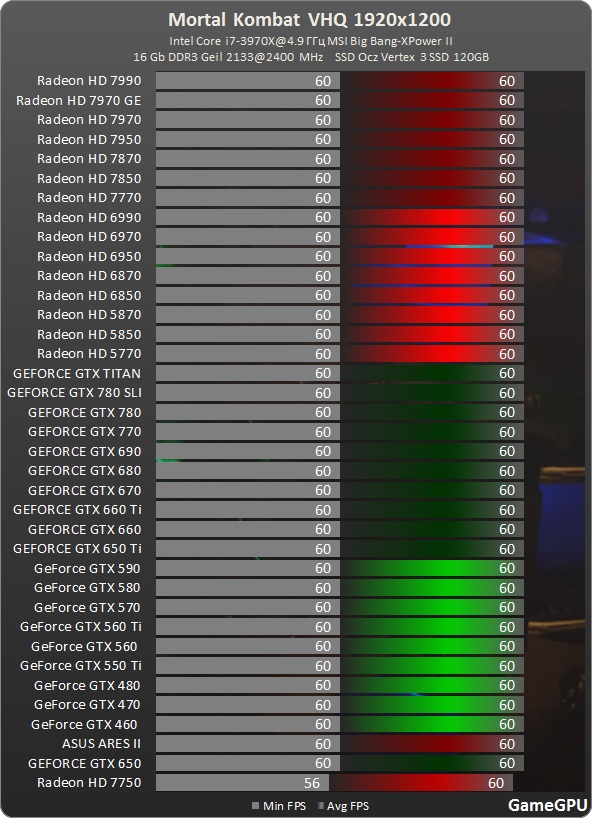Screen dimensions: 592x818
Task: Select the "GeForce GTX 470" label
Action: coord(87,705)
